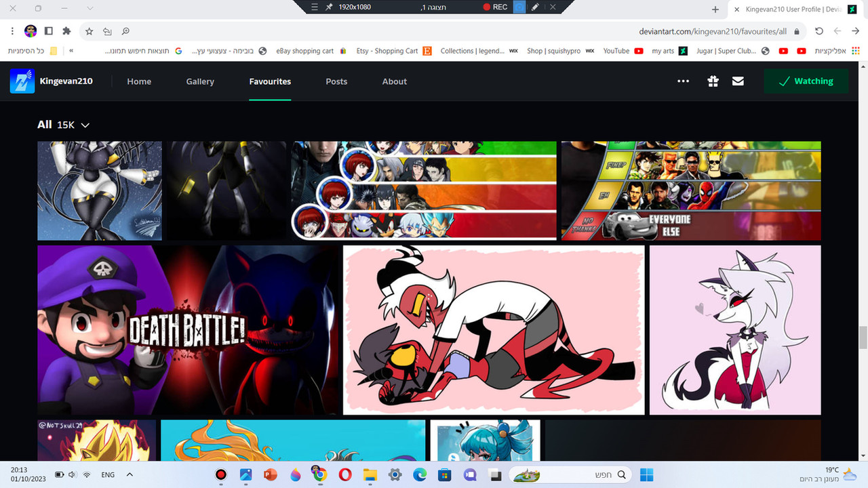This screenshot has height=488, width=868.
Task: Close the screen recorder bar
Action: point(553,7)
